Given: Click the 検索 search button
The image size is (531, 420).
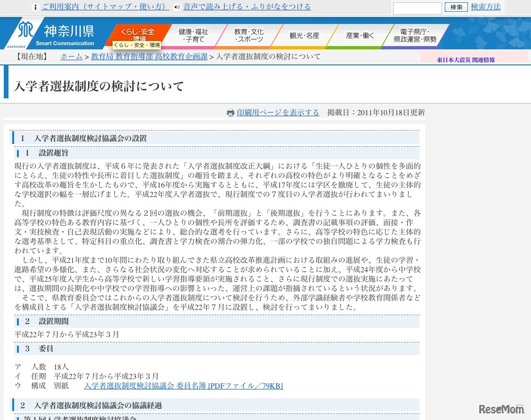Looking at the screenshot, I should pos(455,7).
